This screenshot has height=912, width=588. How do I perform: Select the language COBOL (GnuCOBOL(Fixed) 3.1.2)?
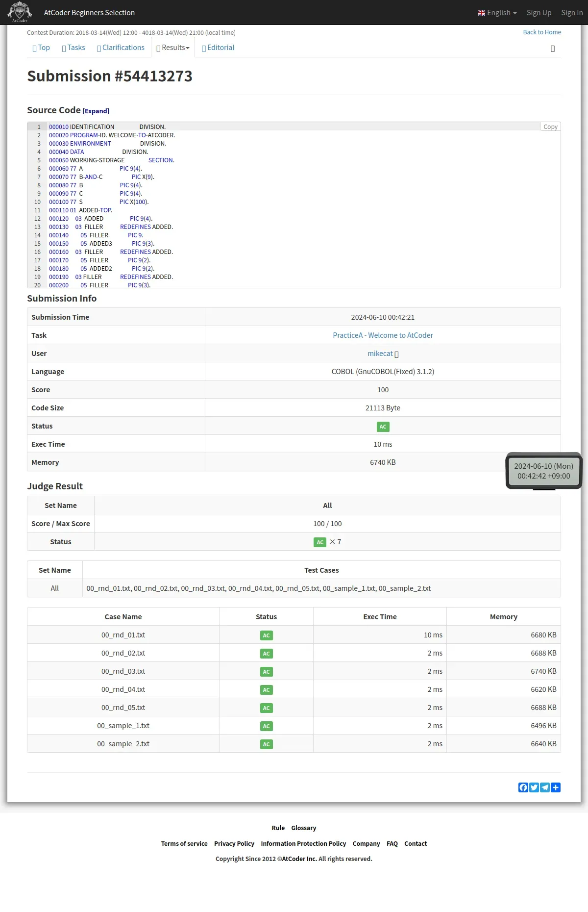click(x=383, y=372)
